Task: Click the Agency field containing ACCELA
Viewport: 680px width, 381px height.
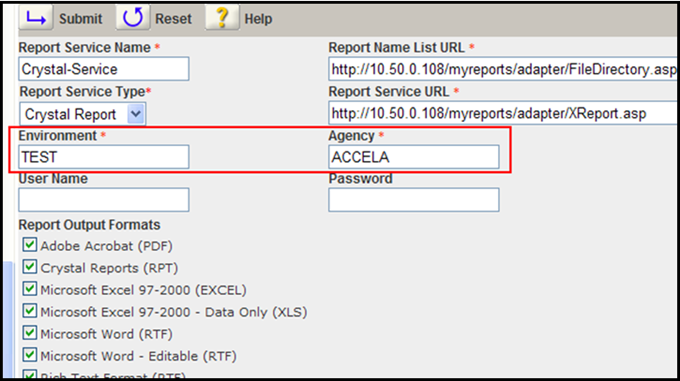Action: click(x=414, y=157)
